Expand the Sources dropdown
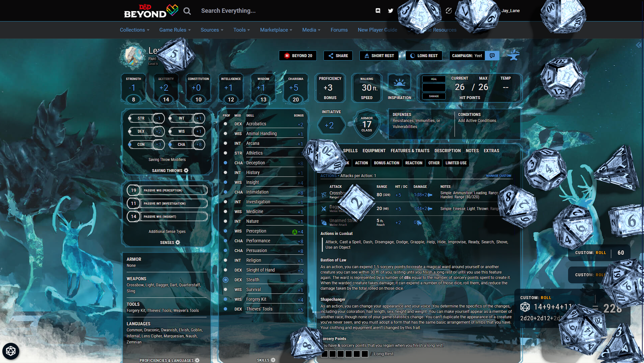 coord(212,30)
